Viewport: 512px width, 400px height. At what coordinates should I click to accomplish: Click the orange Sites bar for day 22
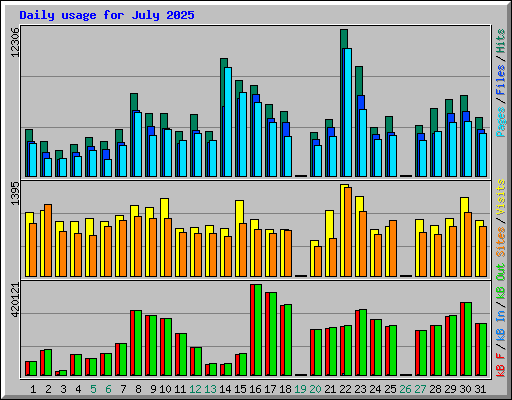[x=348, y=232]
